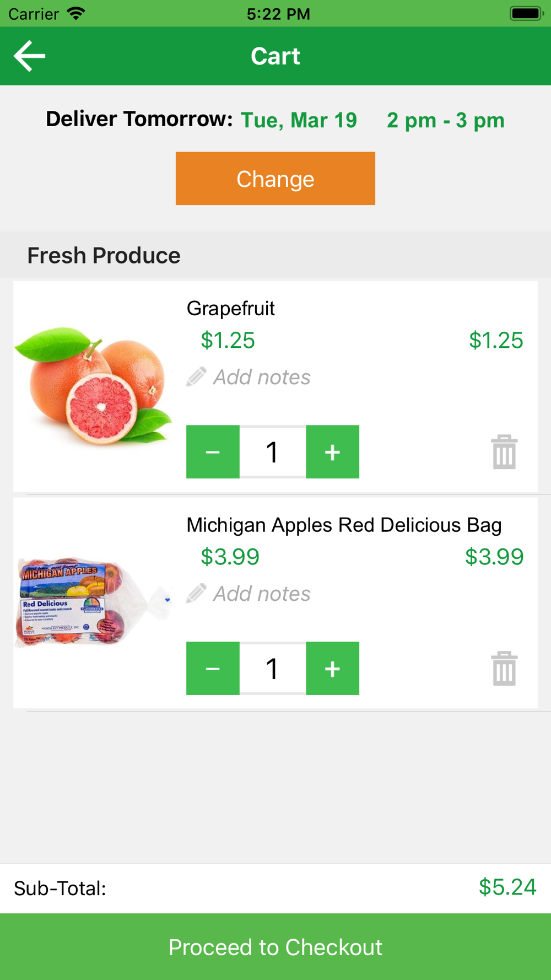Tap the 2 pm - 3 pm time slot

(445, 120)
